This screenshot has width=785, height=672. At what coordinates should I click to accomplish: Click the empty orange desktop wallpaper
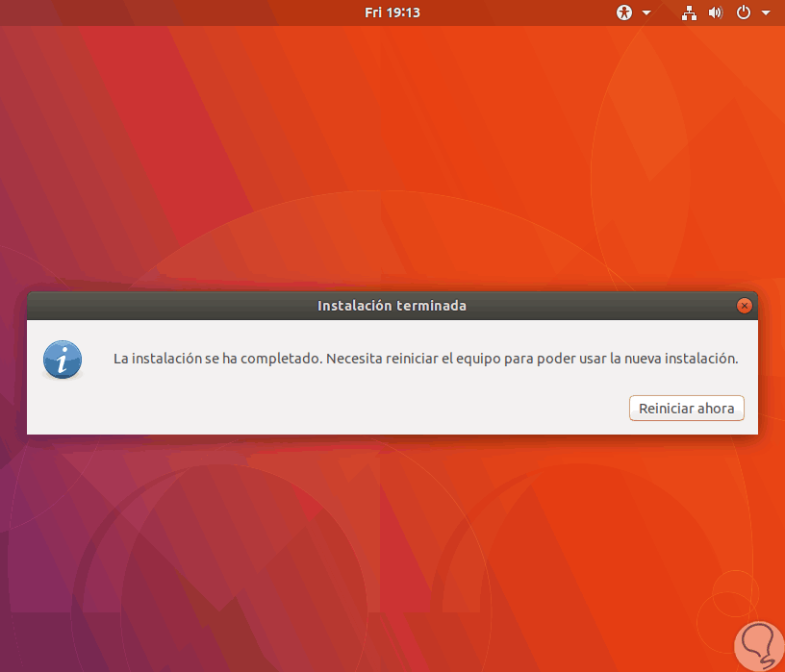tap(450, 125)
